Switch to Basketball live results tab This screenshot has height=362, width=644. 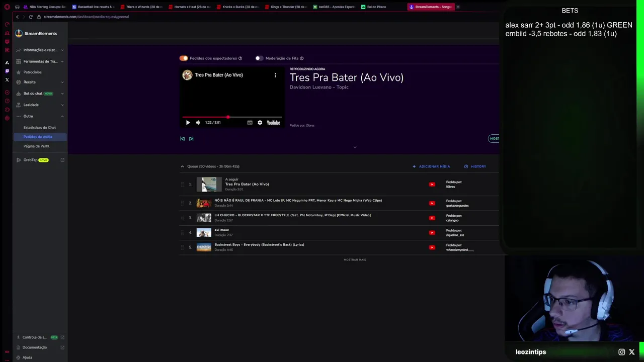point(93,7)
